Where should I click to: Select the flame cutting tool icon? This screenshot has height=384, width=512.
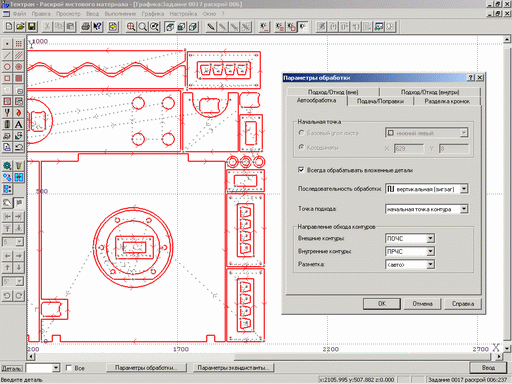[19, 113]
